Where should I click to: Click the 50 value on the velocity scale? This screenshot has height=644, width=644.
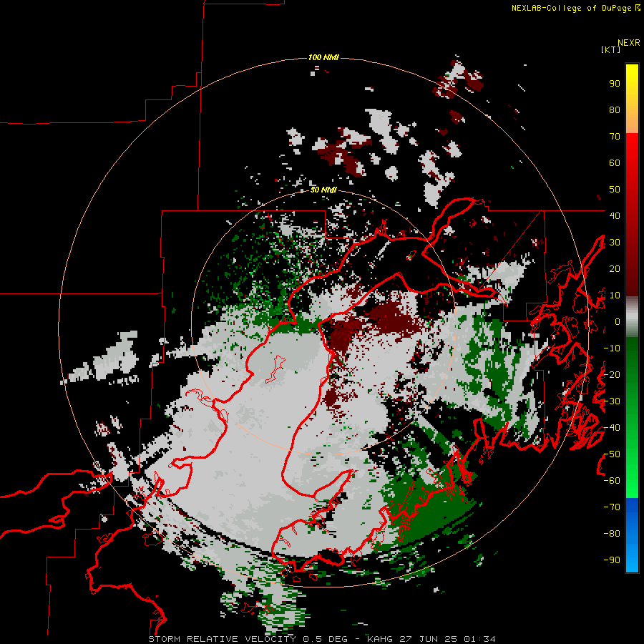pos(615,190)
